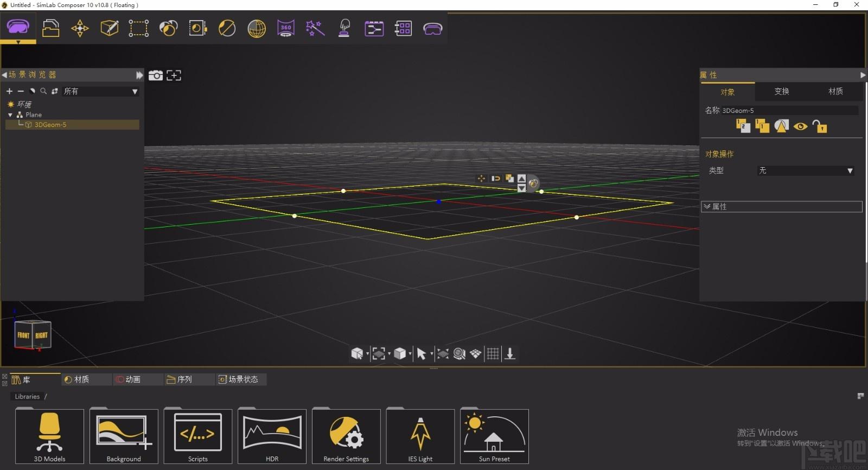Expand the 属性 collapsible section
This screenshot has height=470, width=868.
[x=781, y=207]
